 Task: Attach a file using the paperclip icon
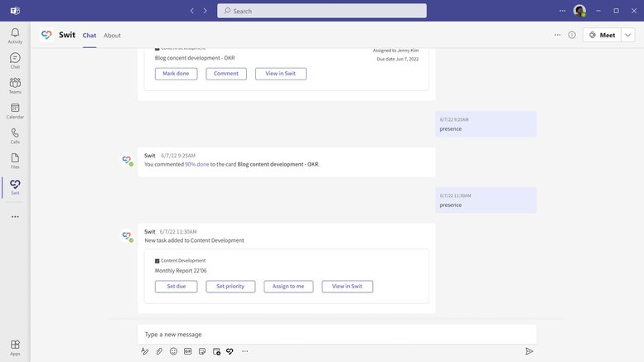click(159, 351)
